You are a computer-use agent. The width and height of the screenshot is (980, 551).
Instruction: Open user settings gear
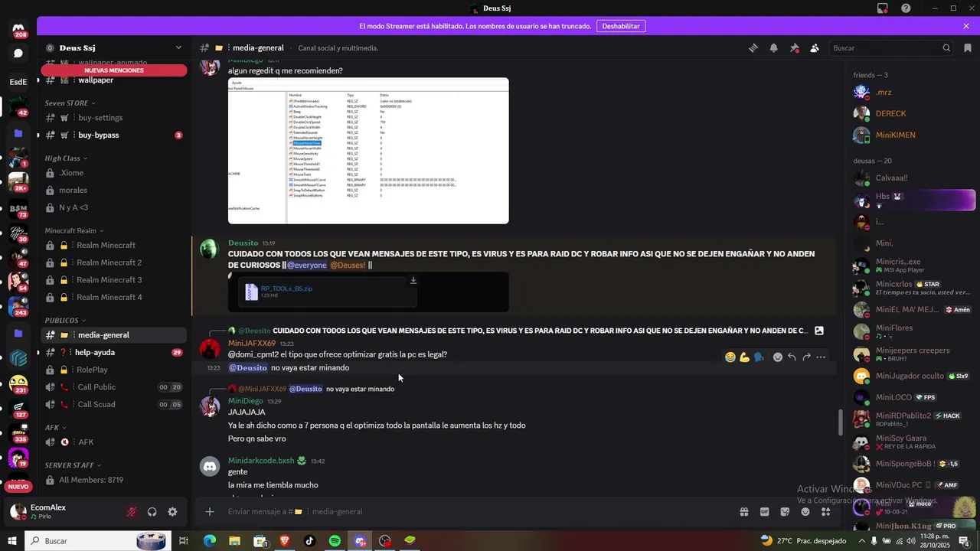click(x=172, y=512)
